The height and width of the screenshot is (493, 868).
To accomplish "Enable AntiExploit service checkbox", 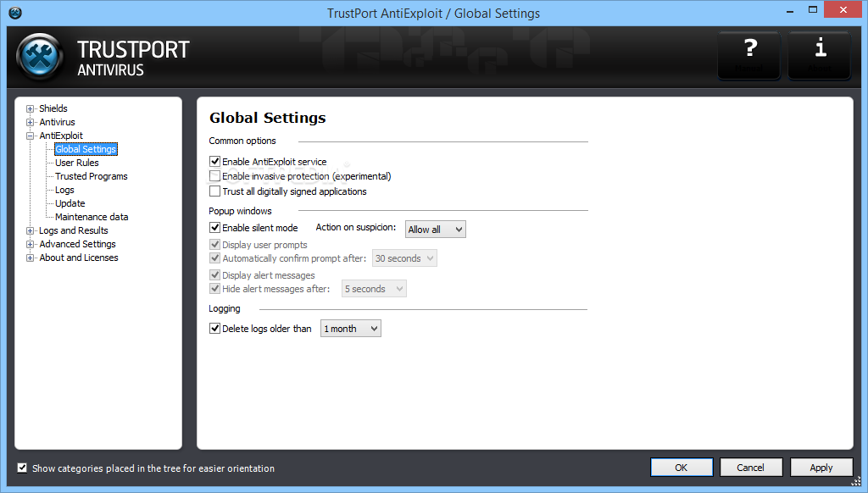I will tap(214, 162).
